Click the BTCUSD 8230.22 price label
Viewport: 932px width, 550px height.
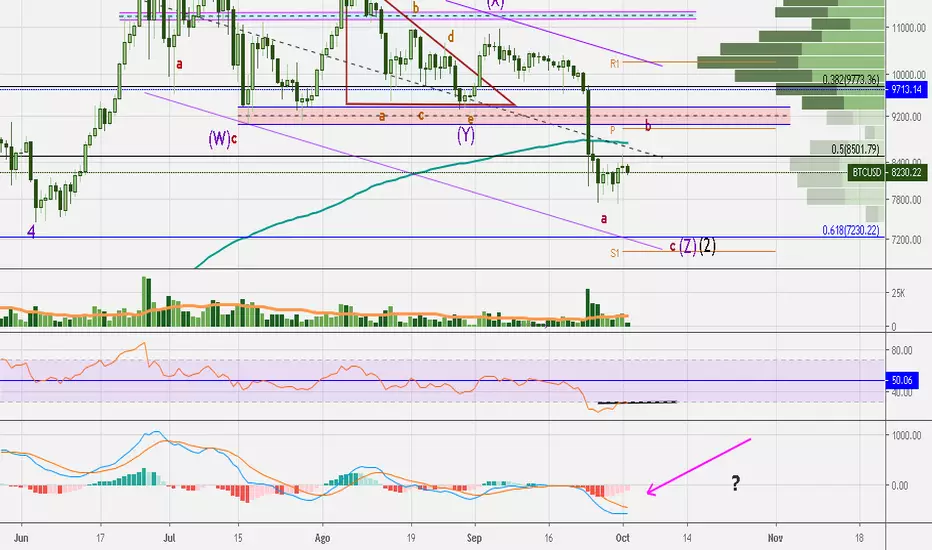[x=887, y=172]
